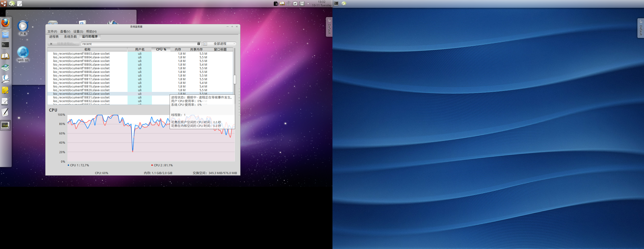
Task: Open the Default activity tab on left monitor
Action: 329,27
